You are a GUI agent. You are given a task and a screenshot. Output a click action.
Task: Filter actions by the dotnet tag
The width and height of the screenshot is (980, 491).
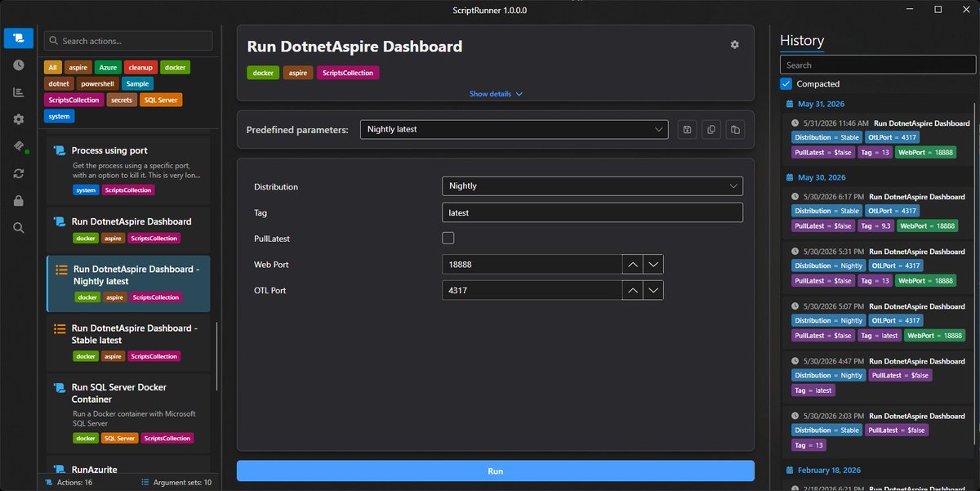(58, 84)
